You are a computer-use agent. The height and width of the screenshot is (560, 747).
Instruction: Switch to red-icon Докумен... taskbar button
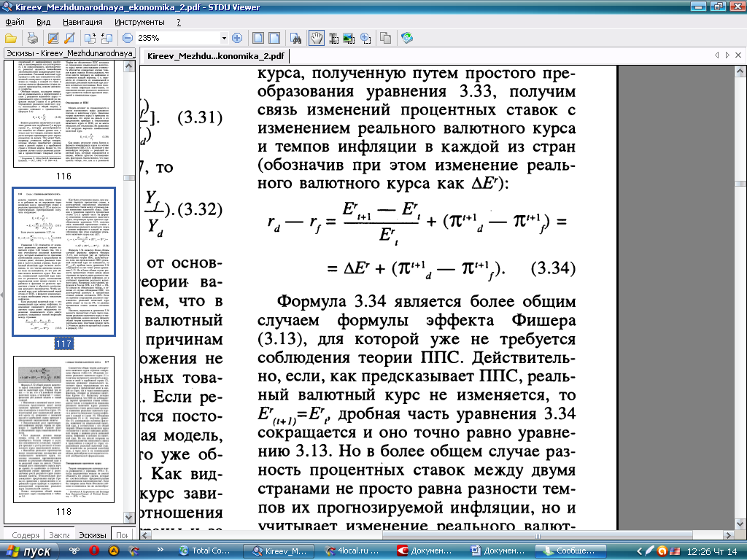coord(425,551)
